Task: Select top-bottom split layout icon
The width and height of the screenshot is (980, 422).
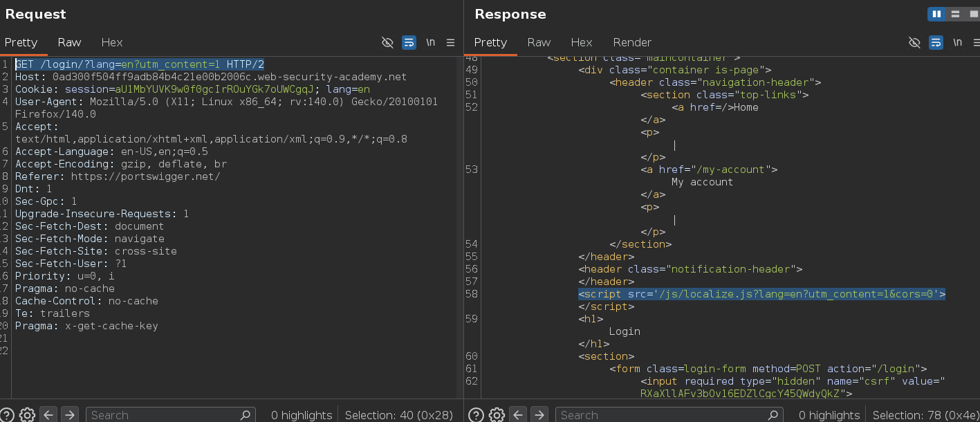Action: tap(954, 14)
